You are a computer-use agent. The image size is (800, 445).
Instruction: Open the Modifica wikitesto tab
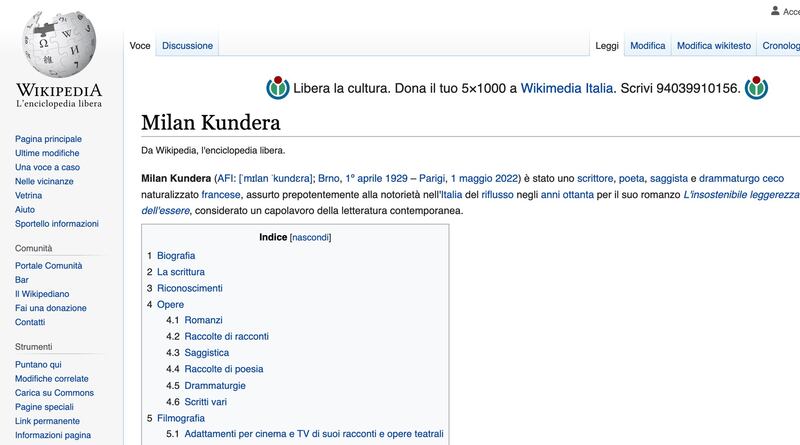pyautogui.click(x=714, y=45)
